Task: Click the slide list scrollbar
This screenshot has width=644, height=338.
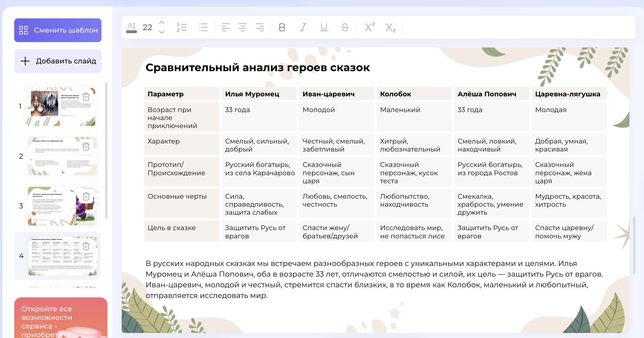Action: coord(106,151)
